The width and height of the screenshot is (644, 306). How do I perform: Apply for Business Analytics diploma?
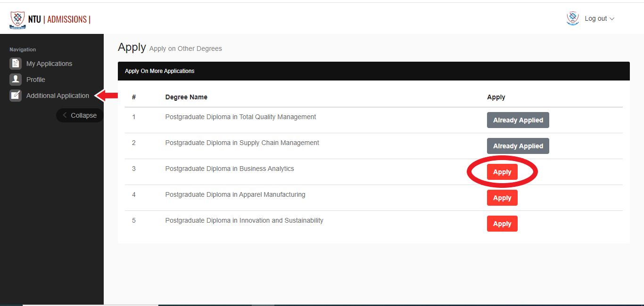tap(502, 172)
